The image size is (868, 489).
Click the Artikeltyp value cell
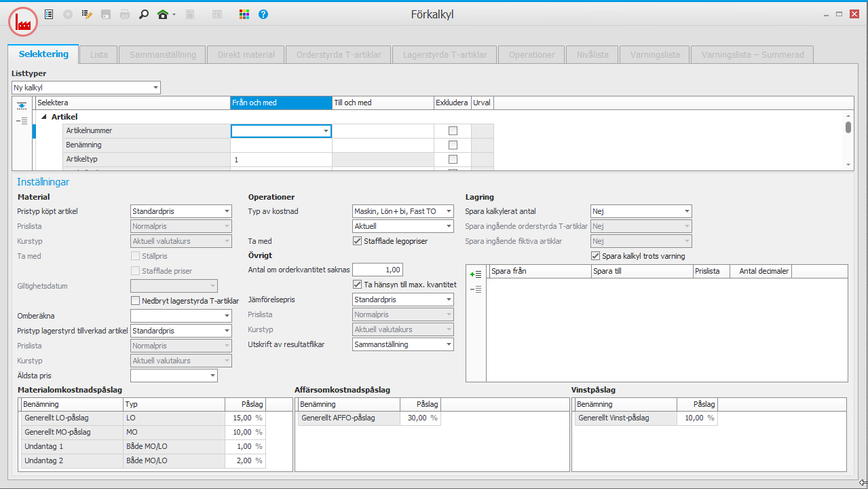(281, 159)
